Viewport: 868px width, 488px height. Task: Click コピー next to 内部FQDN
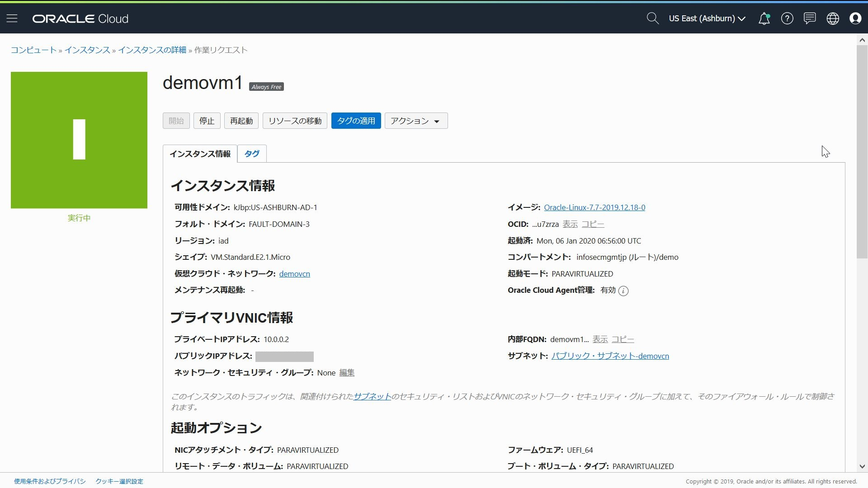point(623,339)
